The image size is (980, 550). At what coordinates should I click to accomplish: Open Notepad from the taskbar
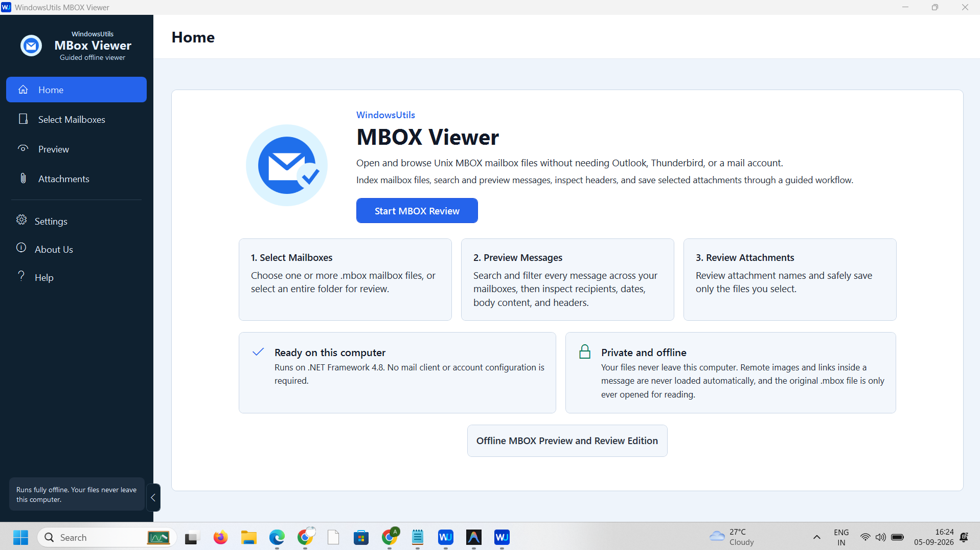pos(418,537)
